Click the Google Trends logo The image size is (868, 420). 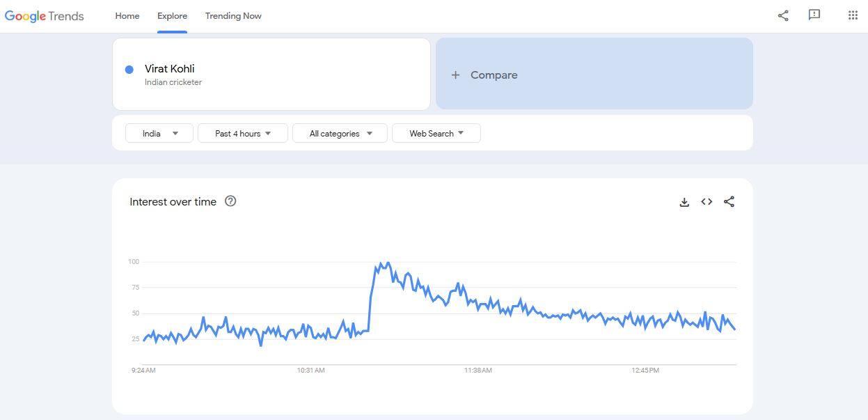44,16
